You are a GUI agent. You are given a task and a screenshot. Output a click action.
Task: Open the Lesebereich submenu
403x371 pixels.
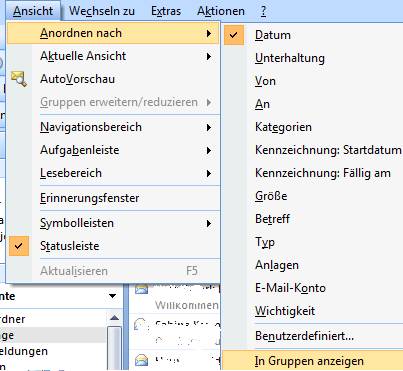point(113,173)
